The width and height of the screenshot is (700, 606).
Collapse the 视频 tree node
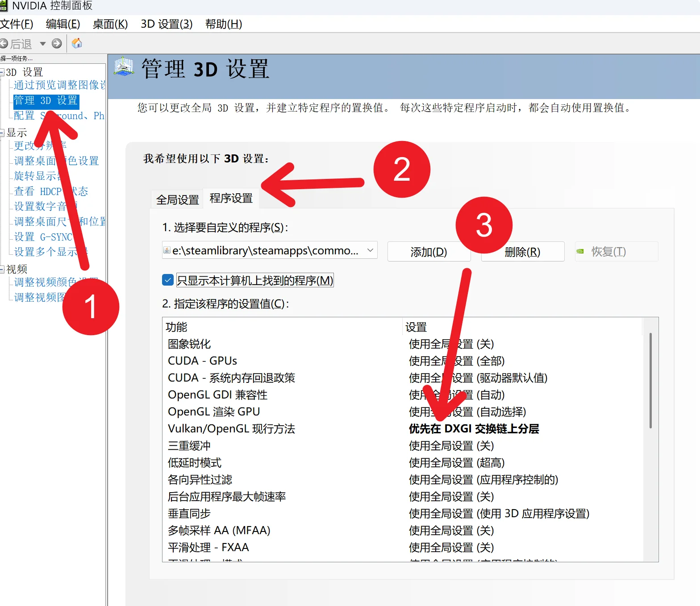coord(2,269)
